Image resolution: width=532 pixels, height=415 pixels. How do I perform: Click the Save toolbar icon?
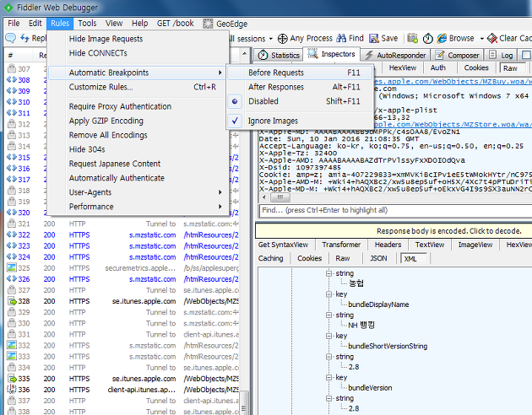[x=374, y=38]
